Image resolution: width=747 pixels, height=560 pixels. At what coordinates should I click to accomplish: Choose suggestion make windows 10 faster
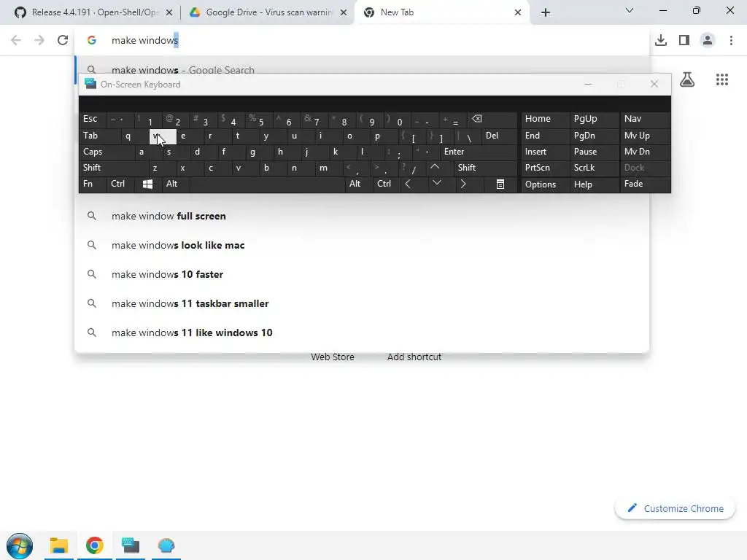(x=362, y=274)
